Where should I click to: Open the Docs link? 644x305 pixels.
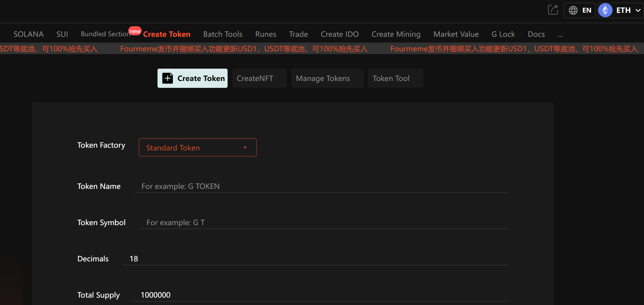pos(536,34)
